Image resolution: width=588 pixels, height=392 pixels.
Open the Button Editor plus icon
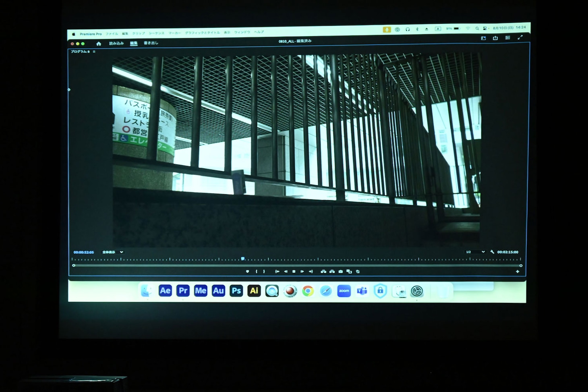coord(518,272)
